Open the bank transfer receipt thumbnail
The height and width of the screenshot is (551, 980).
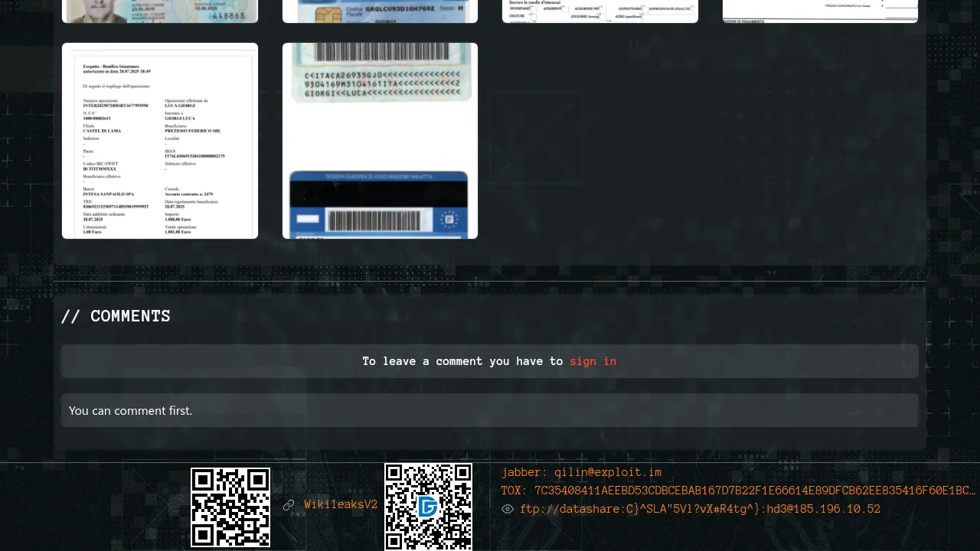coord(160,141)
